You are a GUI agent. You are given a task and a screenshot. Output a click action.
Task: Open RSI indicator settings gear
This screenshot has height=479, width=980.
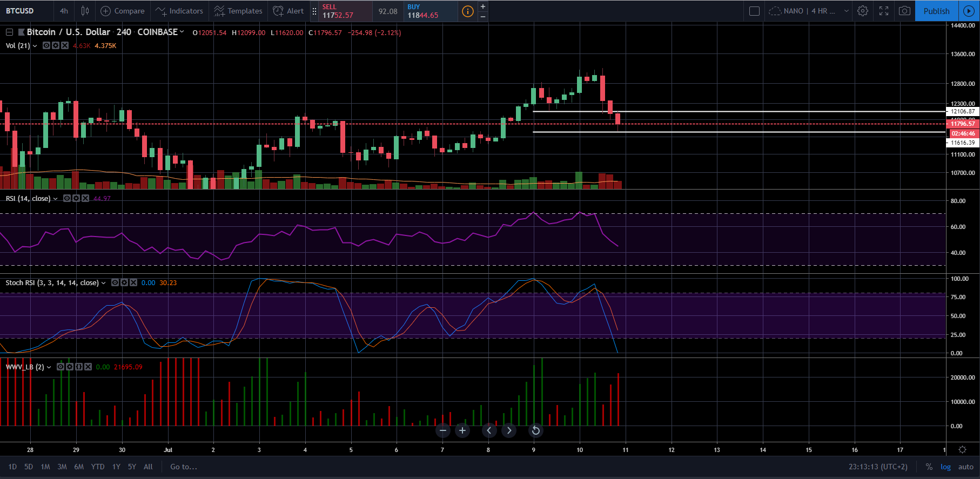[76, 198]
